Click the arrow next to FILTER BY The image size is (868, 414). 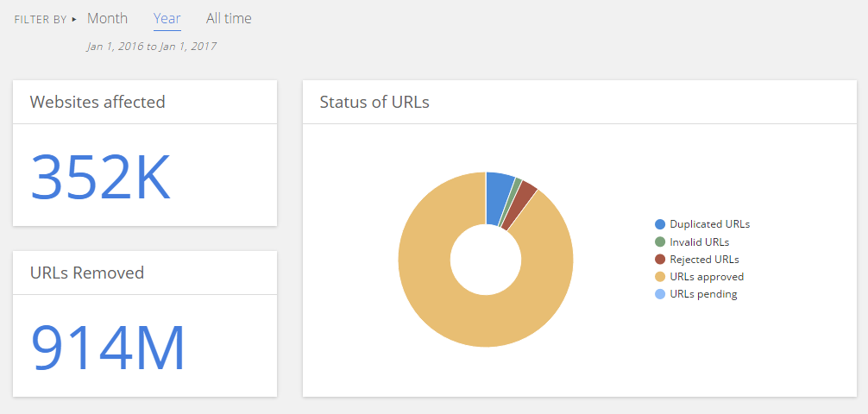coord(74,19)
